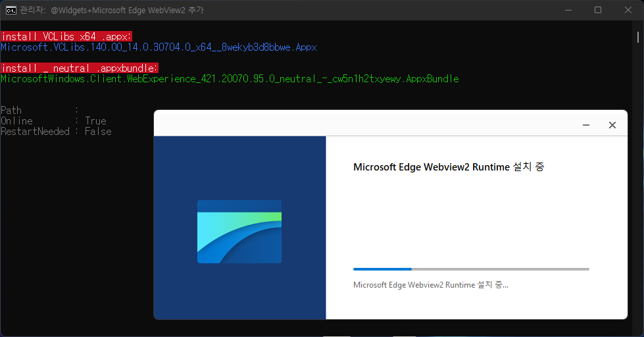Click the command prompt icon in title bar
Viewport: 644px width, 337px height.
pos(11,11)
